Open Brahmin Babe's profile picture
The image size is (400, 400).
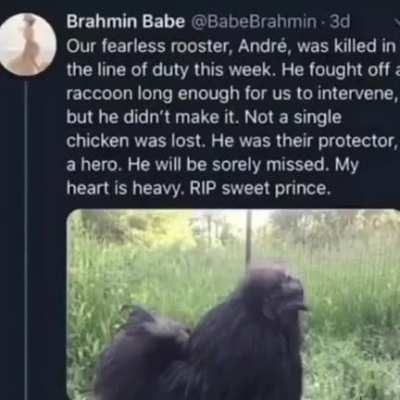(28, 44)
